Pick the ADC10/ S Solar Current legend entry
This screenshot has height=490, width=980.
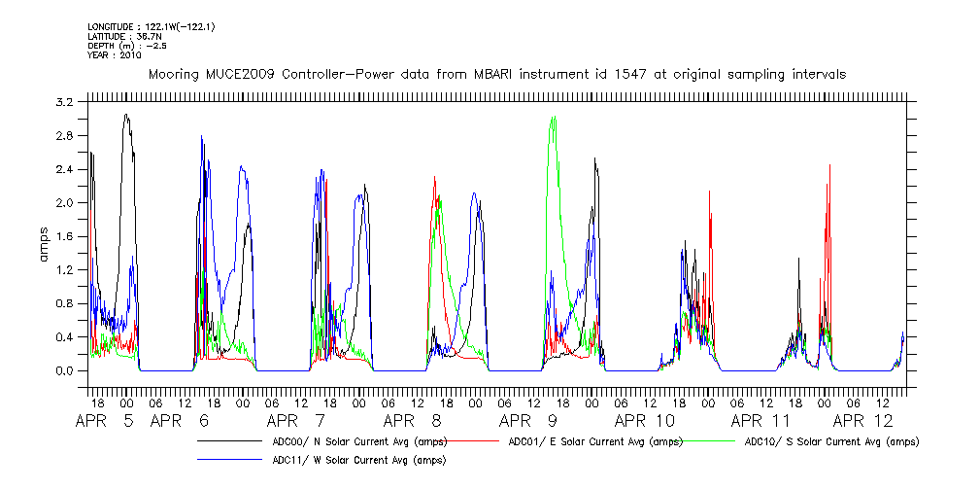click(831, 441)
